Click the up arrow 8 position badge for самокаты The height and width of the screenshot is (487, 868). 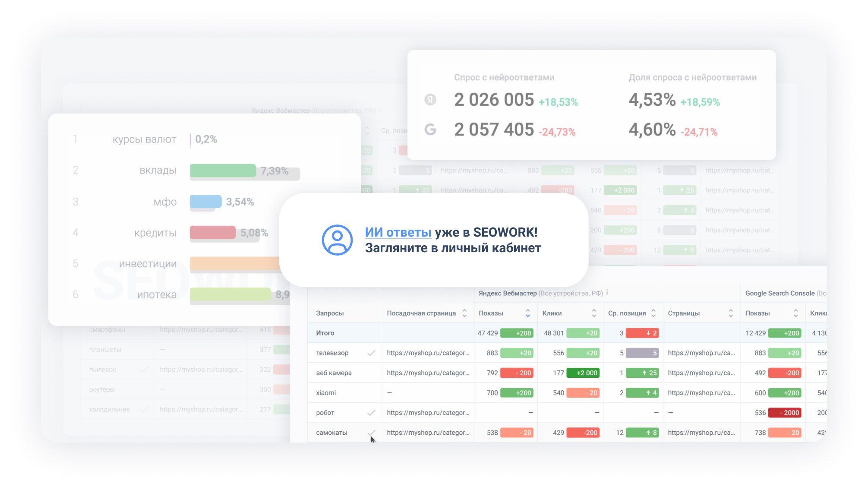pos(642,432)
